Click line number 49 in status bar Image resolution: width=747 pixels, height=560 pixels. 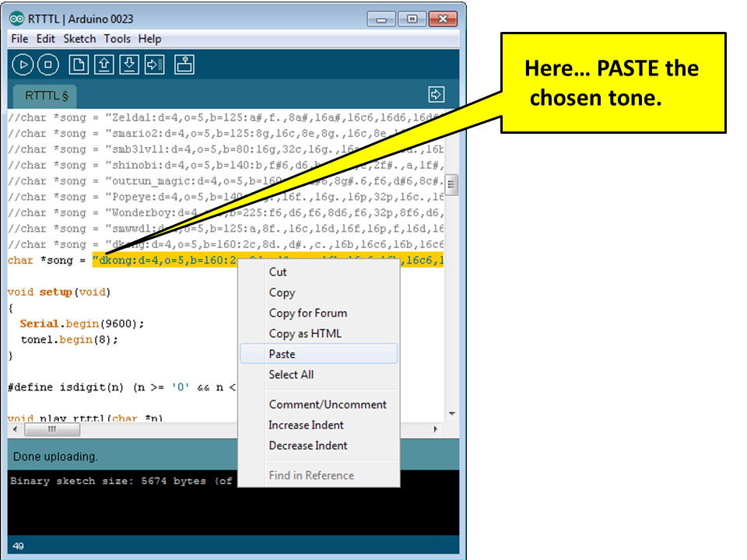click(x=18, y=546)
